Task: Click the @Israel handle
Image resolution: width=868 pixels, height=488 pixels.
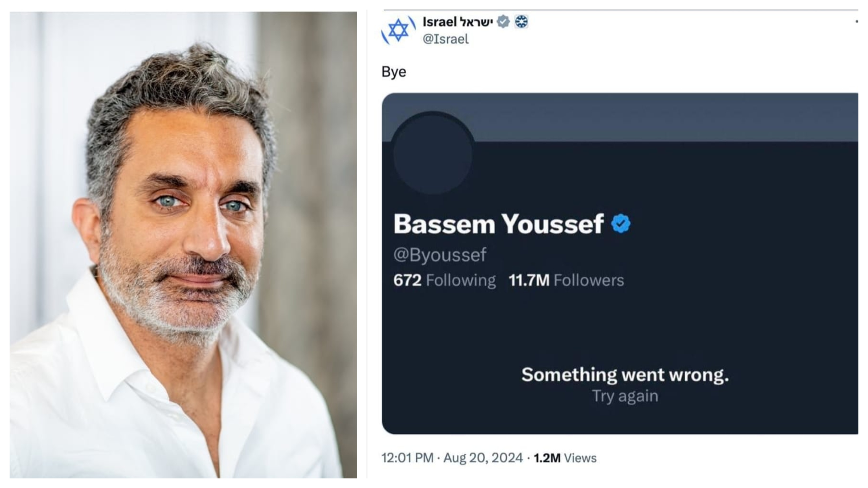Action: (x=445, y=39)
